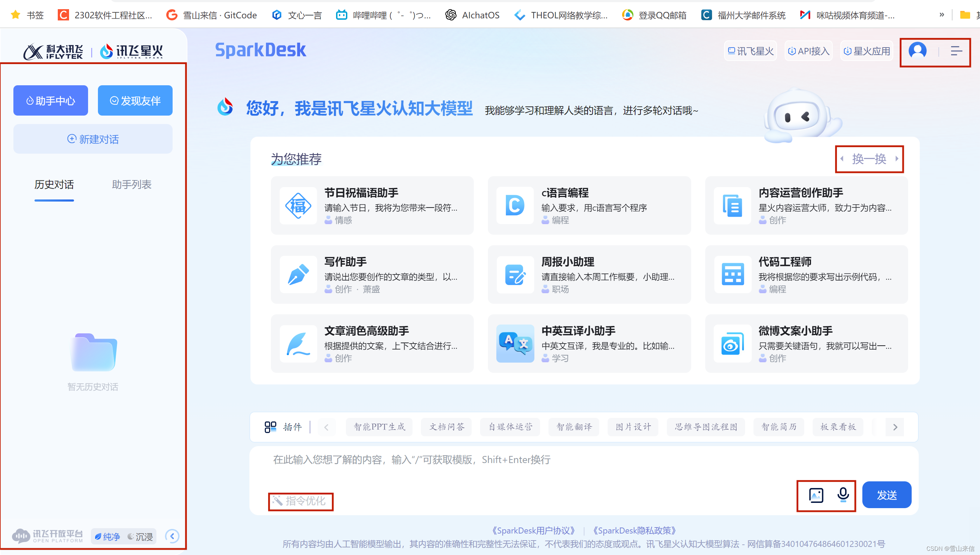Select the 智能简历 plugin
Image resolution: width=980 pixels, height=555 pixels.
coord(779,427)
